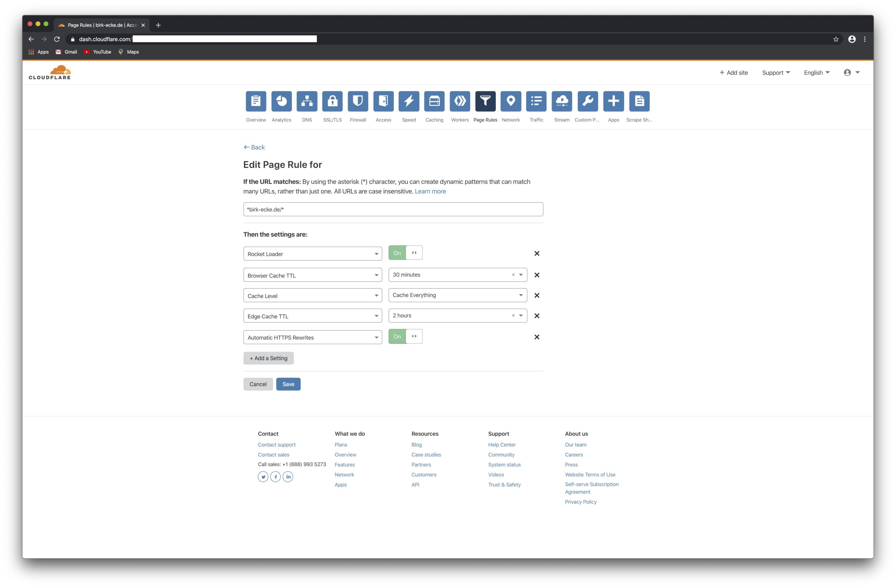Open the Analytics pie chart icon
The width and height of the screenshot is (896, 588).
pos(281,101)
